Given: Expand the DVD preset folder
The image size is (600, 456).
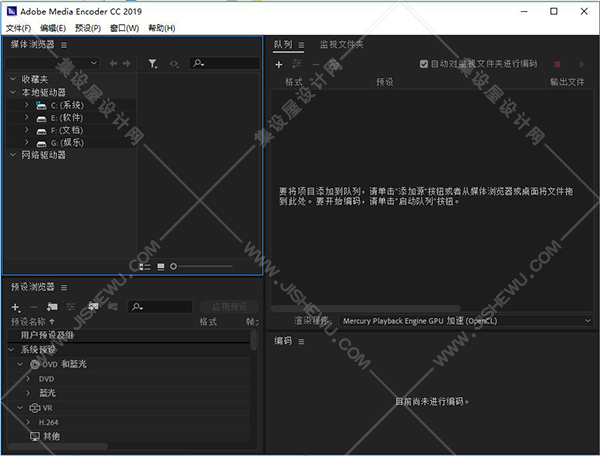Looking at the screenshot, I should 28,379.
